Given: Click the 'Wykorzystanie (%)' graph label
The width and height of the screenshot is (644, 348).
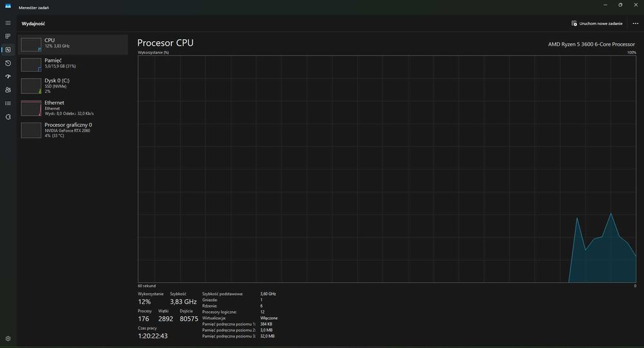Looking at the screenshot, I should tap(153, 53).
